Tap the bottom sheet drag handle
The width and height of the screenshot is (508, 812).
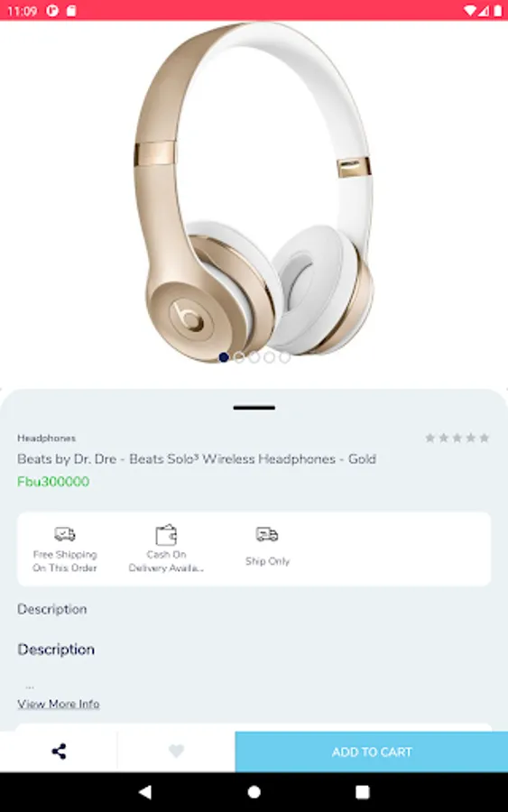click(x=254, y=408)
